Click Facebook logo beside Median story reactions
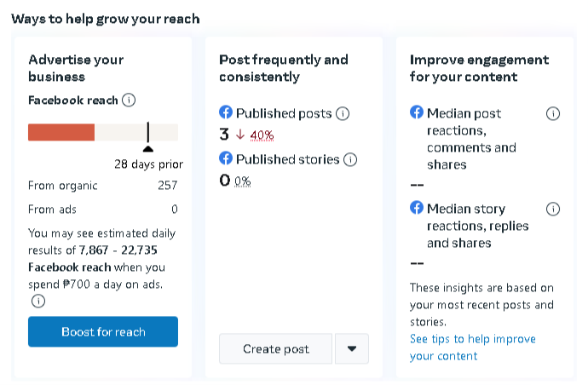This screenshot has width=588, height=385. pos(417,208)
